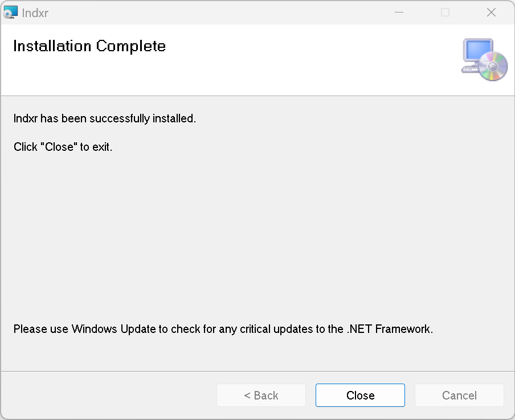Click the greyed-out Back button
Image resolution: width=515 pixels, height=420 pixels.
coord(261,395)
